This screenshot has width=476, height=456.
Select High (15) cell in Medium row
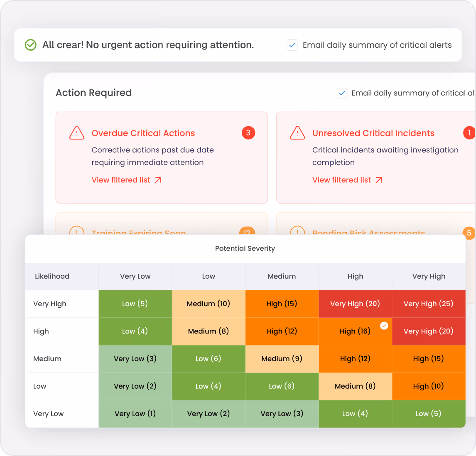click(x=429, y=359)
